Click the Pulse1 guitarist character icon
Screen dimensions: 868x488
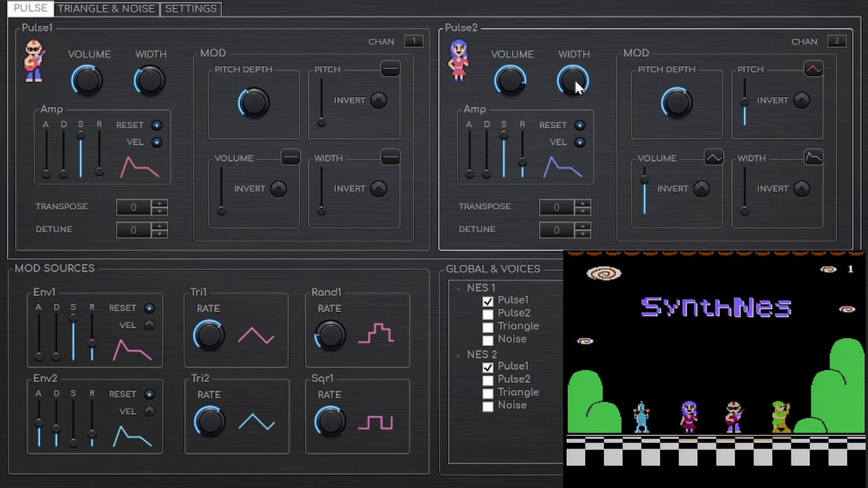click(34, 61)
